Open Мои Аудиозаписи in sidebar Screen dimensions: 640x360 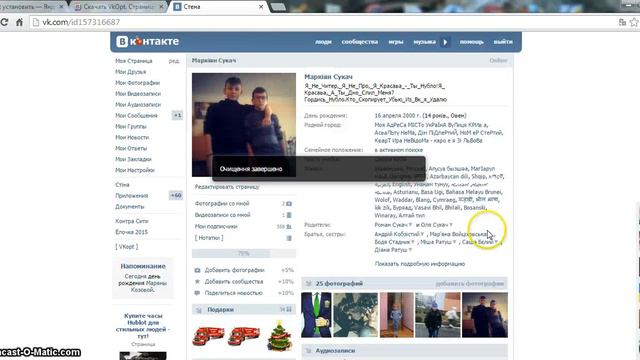pyautogui.click(x=138, y=105)
